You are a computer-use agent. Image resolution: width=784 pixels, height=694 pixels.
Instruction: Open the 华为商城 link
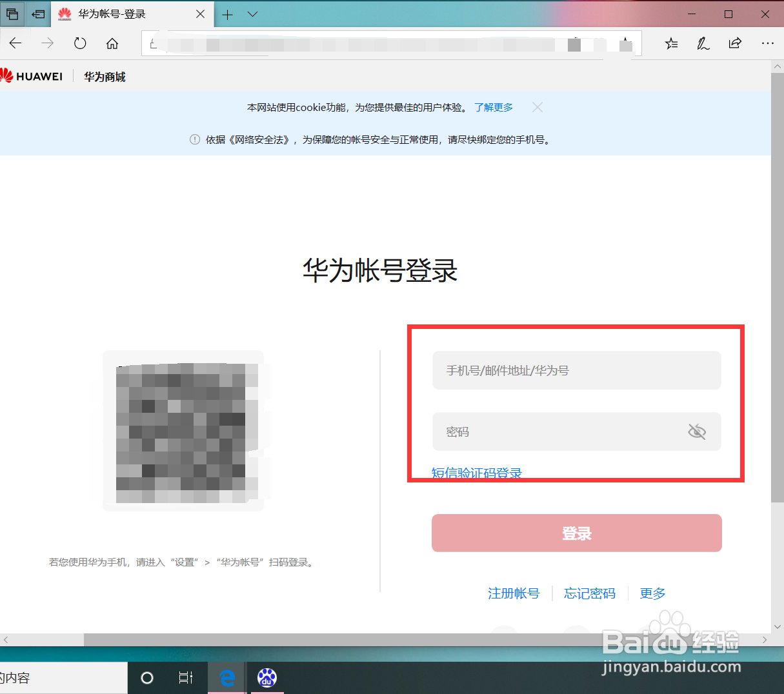[105, 77]
